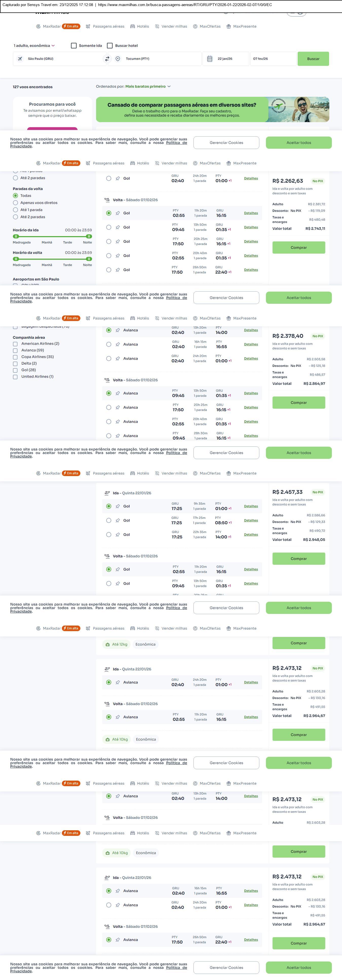Click the left handle of the Horário da volta slider
This screenshot has height=980, width=342.
tap(16, 259)
